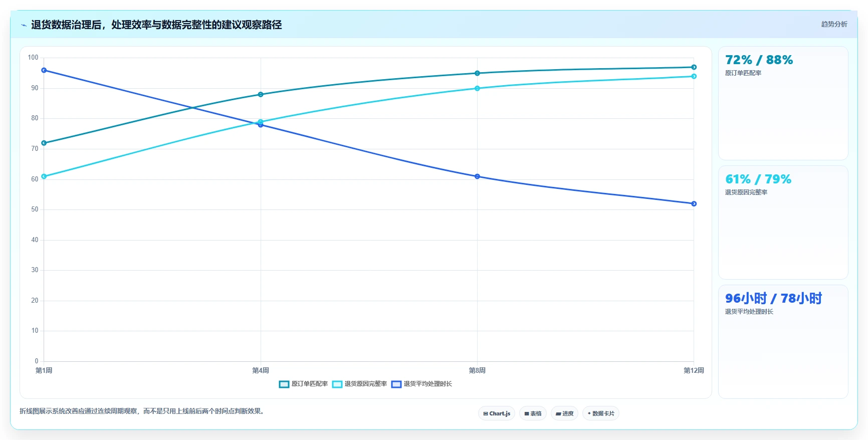Toggle the 退货平均处理时长 legend series
The height and width of the screenshot is (440, 868).
[421, 384]
